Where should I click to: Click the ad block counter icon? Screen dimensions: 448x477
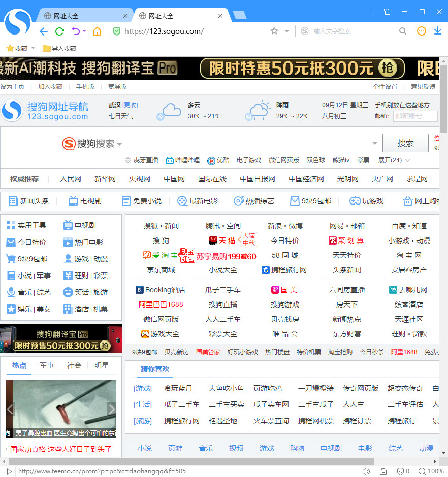click(403, 471)
